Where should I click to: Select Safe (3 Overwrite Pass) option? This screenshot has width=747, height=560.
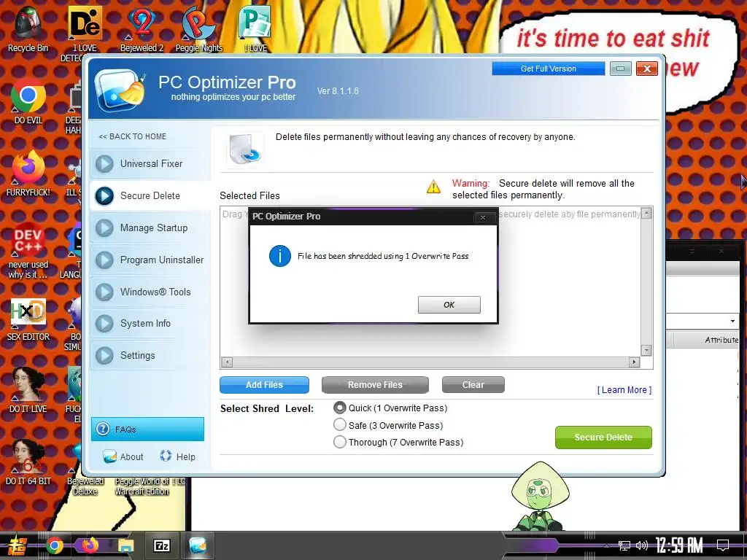click(340, 425)
